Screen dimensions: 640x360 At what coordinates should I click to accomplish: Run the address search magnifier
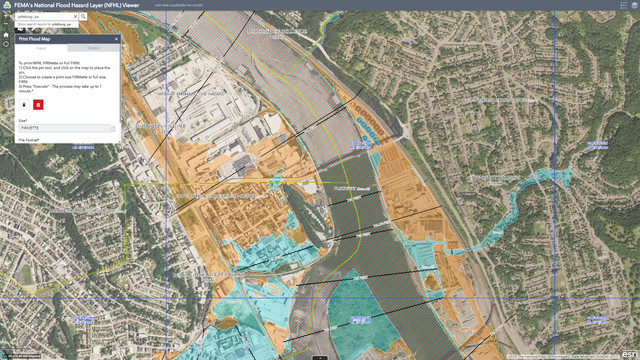[83, 16]
